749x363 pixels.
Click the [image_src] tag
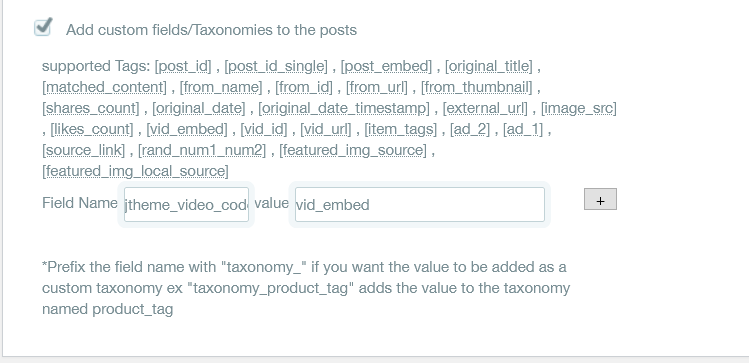coord(578,108)
